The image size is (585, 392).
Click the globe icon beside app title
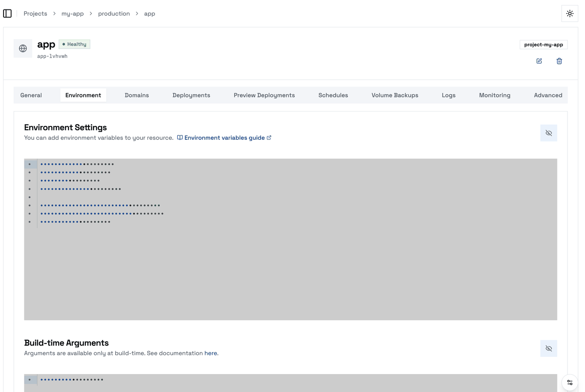point(23,49)
